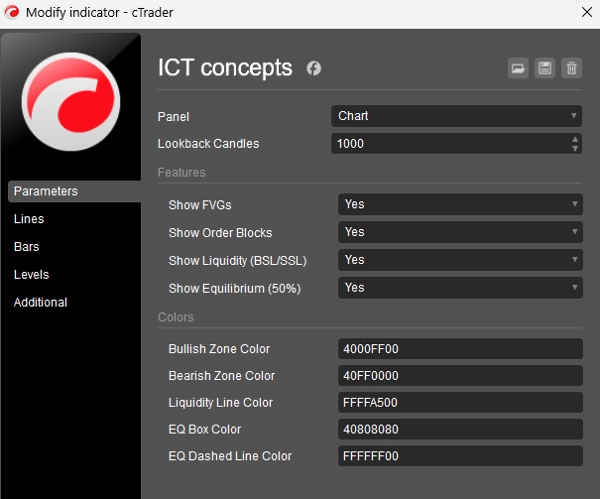Click the Modify indicator - cTrader window title
Screen dimensions: 600x499
99,13
